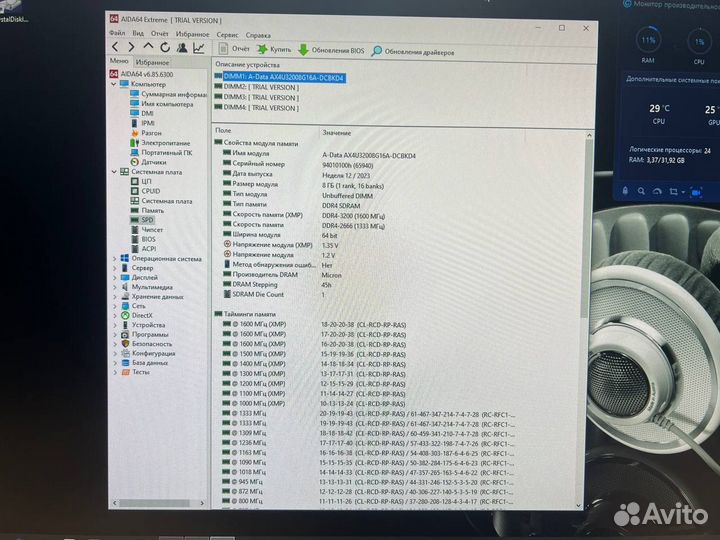Click the Отчёт toolbar button
The image size is (720, 540).
(234, 49)
